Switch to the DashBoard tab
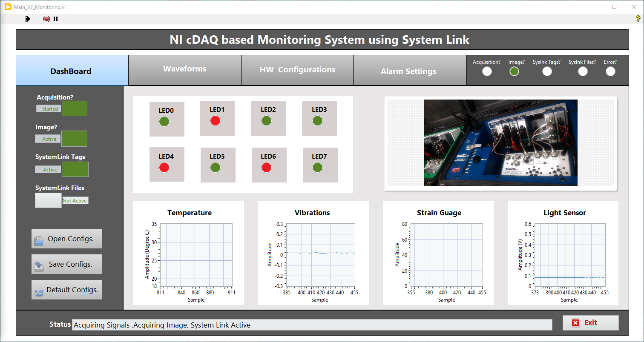This screenshot has height=342, width=644. pyautogui.click(x=72, y=71)
